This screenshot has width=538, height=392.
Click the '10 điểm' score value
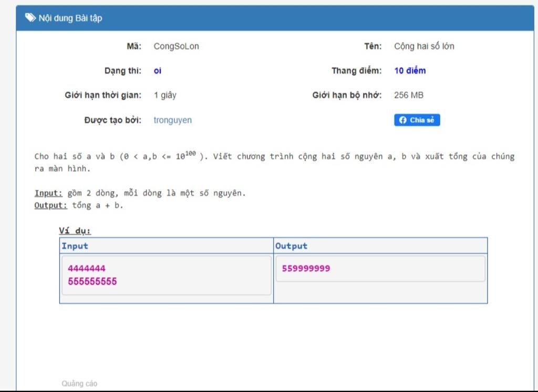pyautogui.click(x=410, y=71)
